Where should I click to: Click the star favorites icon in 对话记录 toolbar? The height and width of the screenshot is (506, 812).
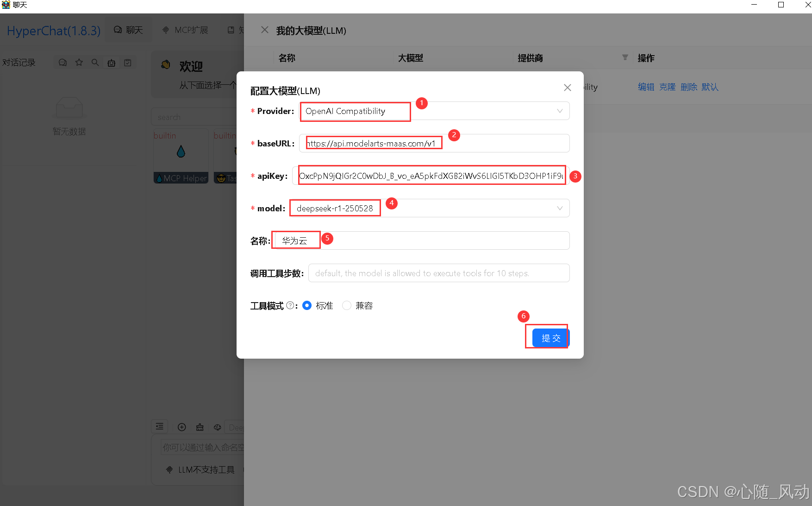click(x=79, y=62)
